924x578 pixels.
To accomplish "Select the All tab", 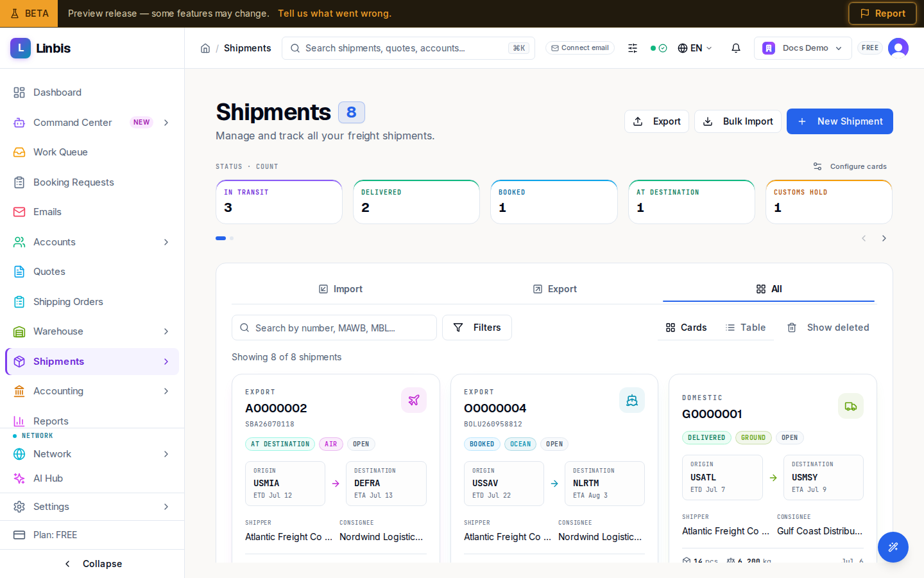I will click(x=769, y=289).
